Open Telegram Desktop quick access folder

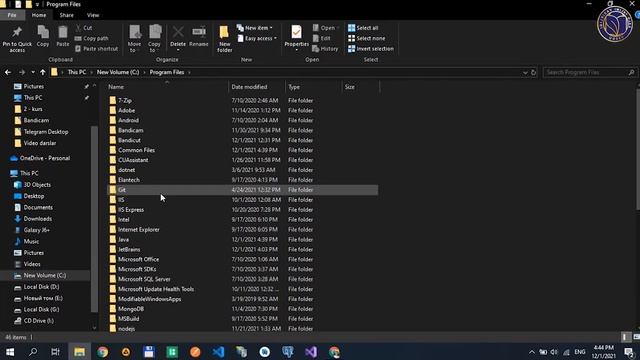46,132
